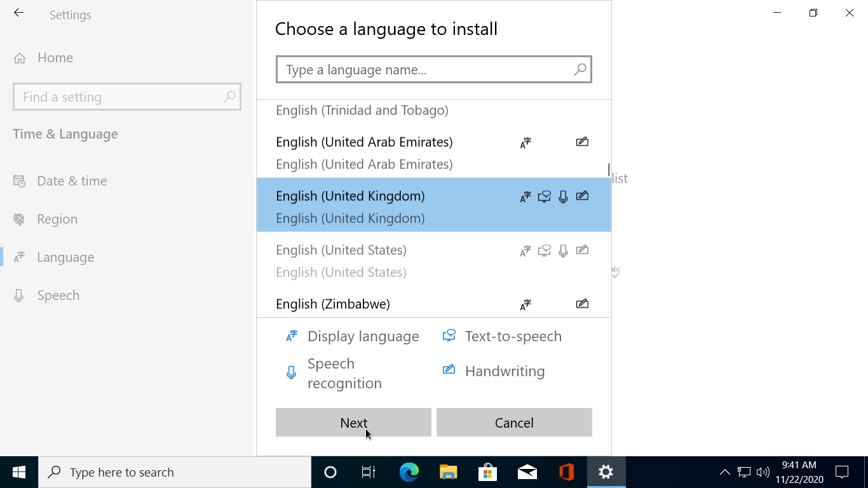The image size is (868, 488).
Task: Click the Handwriting icon beside English (United Kingdom)
Action: tap(582, 196)
